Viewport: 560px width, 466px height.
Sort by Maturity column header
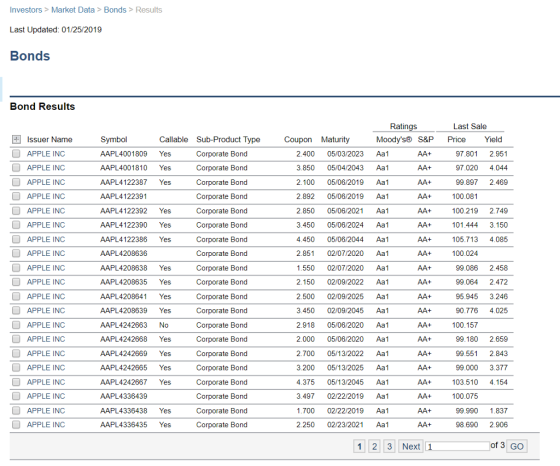335,140
